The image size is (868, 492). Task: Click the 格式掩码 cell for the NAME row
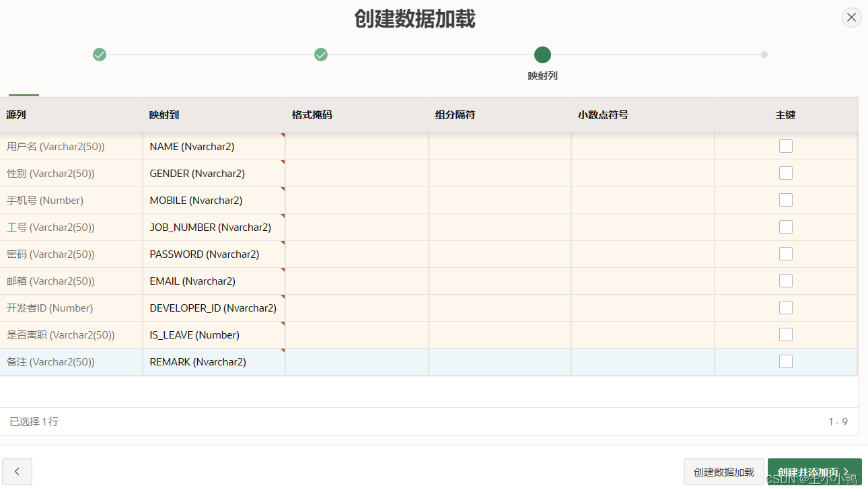(x=357, y=146)
